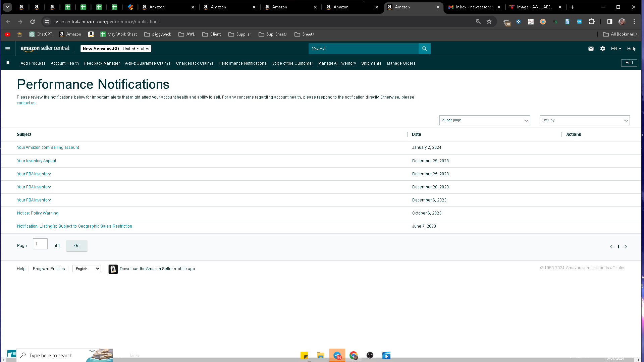Open the Settings gear icon
The width and height of the screenshot is (644, 362).
pos(603,49)
